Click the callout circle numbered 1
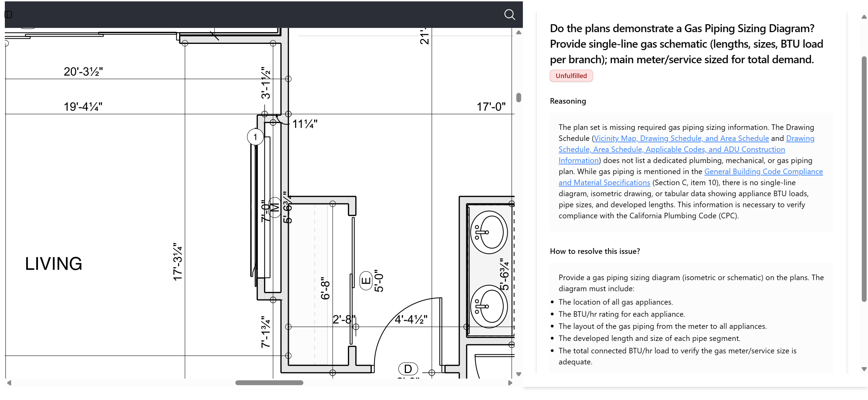 pyautogui.click(x=255, y=137)
